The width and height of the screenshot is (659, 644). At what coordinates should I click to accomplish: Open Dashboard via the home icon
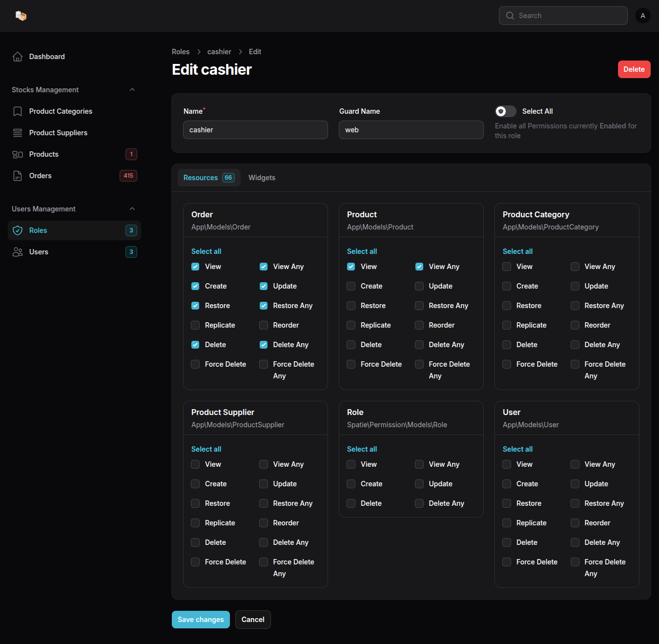coord(18,57)
